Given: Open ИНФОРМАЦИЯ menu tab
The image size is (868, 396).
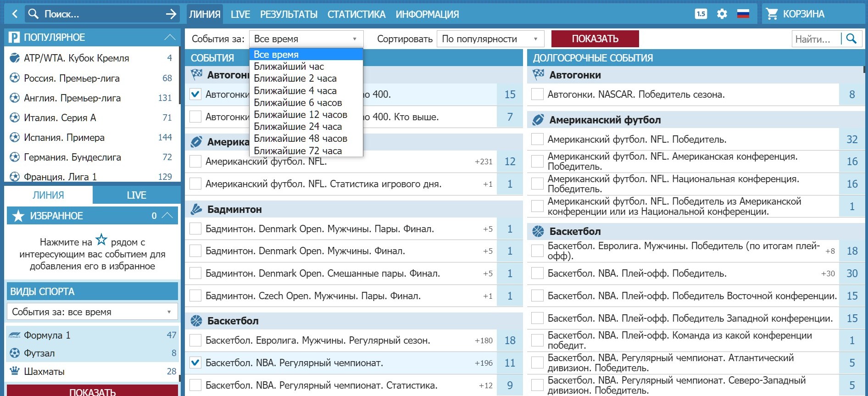Looking at the screenshot, I should (427, 14).
